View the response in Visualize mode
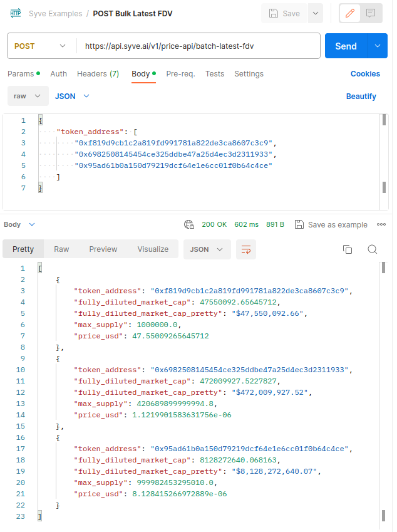 pos(153,249)
